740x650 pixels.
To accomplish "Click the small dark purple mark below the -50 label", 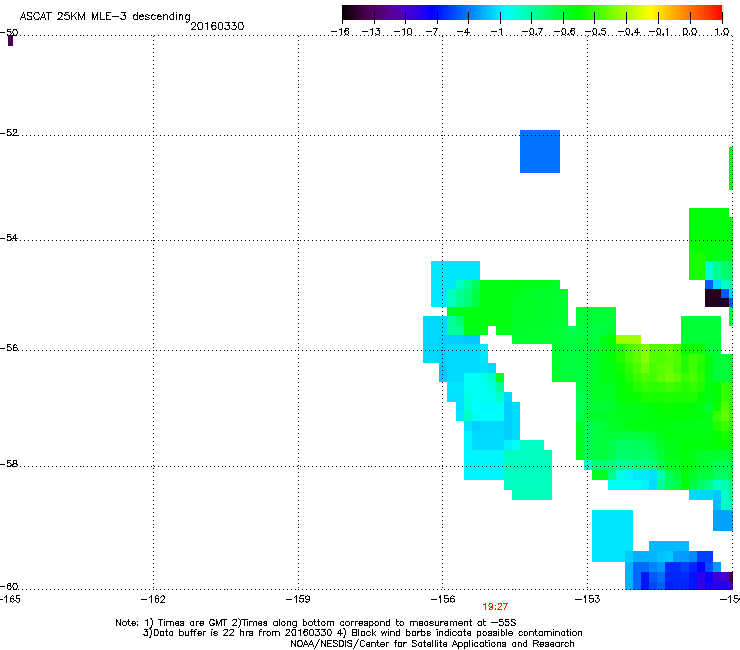I will tap(10, 41).
